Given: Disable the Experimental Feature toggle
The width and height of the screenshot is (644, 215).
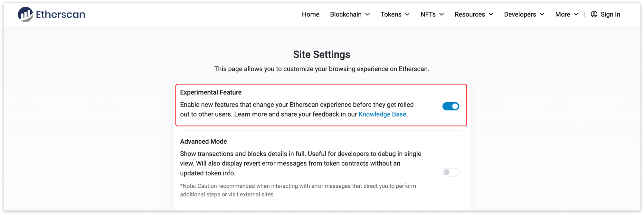Looking at the screenshot, I should [x=450, y=106].
